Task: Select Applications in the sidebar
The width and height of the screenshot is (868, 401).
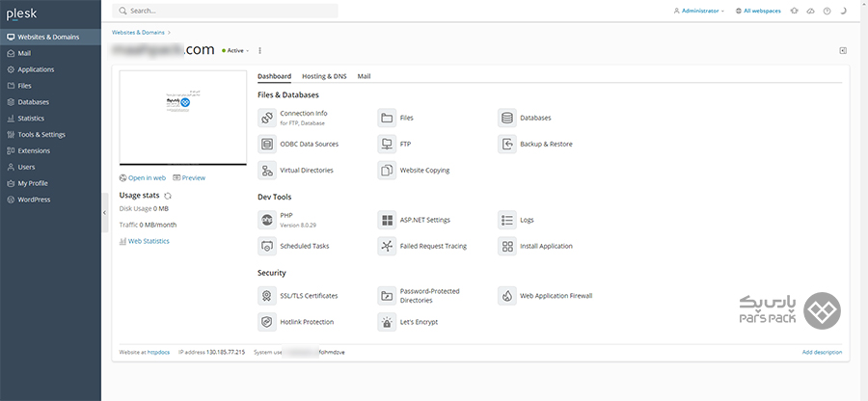Action: (x=50, y=69)
